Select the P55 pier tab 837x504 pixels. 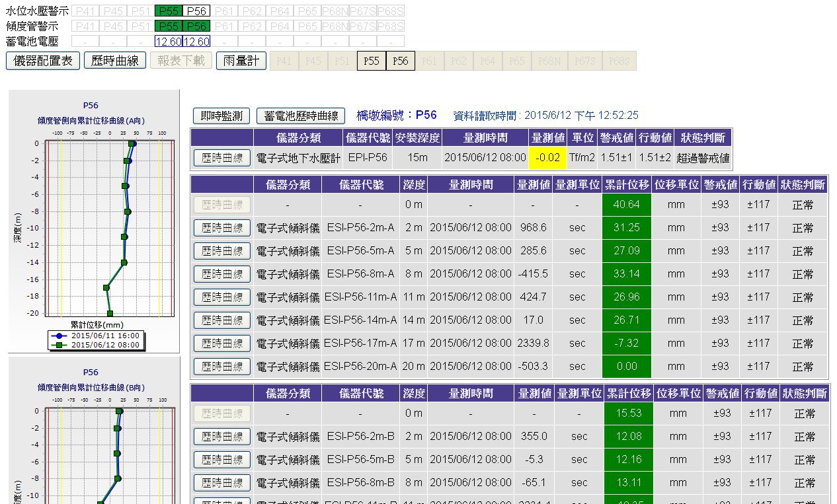pyautogui.click(x=372, y=61)
